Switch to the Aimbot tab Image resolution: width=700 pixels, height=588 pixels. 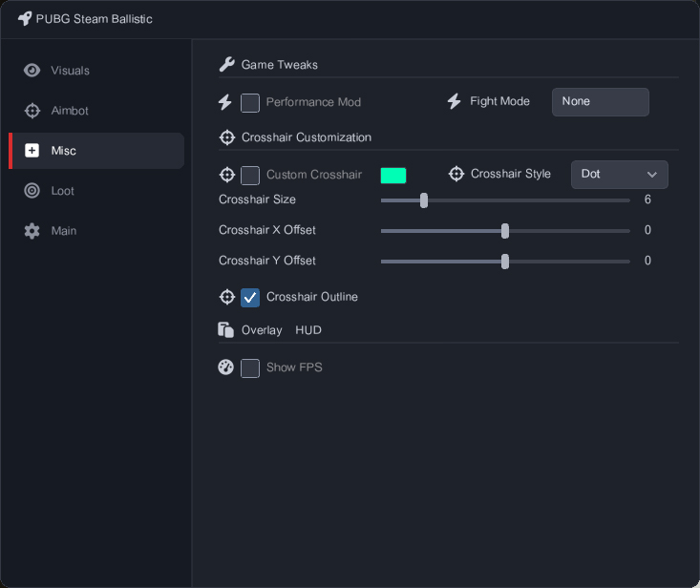(x=96, y=111)
